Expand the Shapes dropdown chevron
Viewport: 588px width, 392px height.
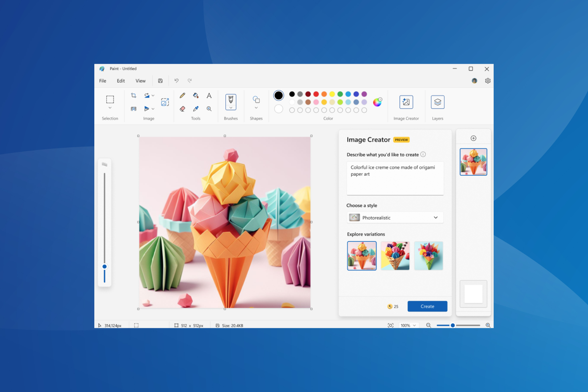256,108
